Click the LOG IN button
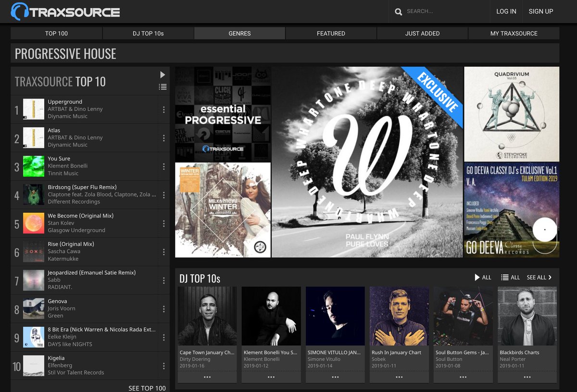577x392 pixels. [x=506, y=11]
